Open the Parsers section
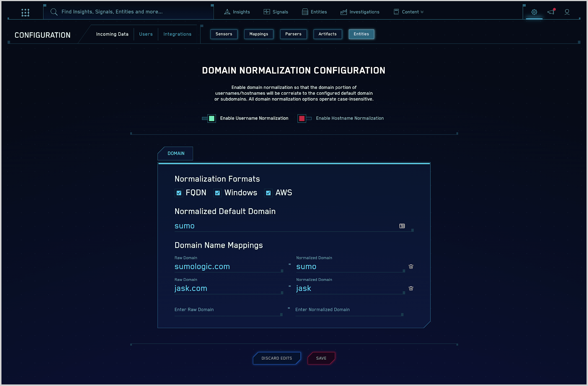588x386 pixels. (293, 34)
